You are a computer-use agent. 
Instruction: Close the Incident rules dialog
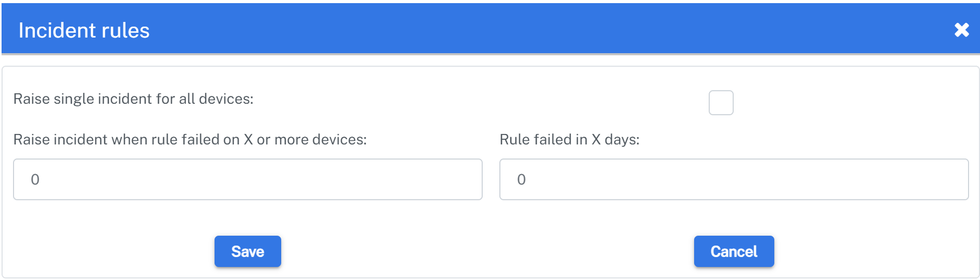point(961,30)
